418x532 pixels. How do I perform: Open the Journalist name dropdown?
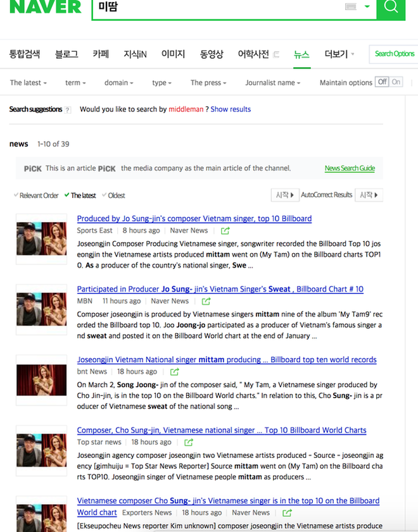tap(273, 83)
